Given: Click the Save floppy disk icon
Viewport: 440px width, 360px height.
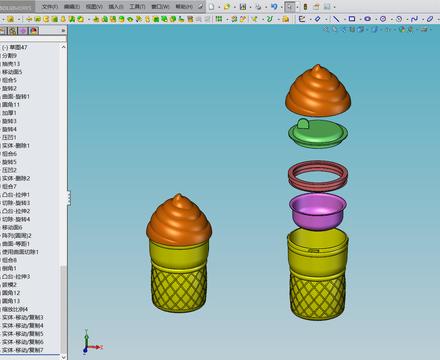Looking at the screenshot, I should pos(243,6).
